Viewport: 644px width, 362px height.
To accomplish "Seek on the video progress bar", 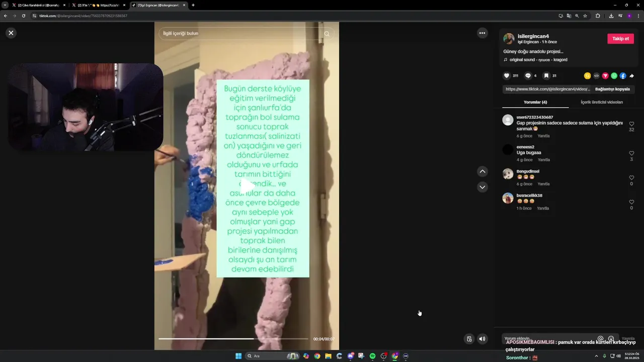I will pyautogui.click(x=233, y=339).
